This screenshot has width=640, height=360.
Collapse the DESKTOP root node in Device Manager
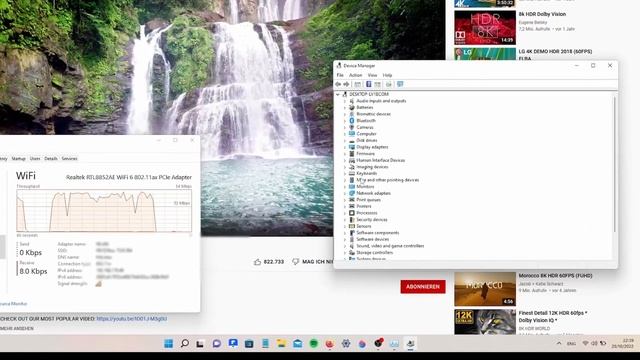point(338,94)
